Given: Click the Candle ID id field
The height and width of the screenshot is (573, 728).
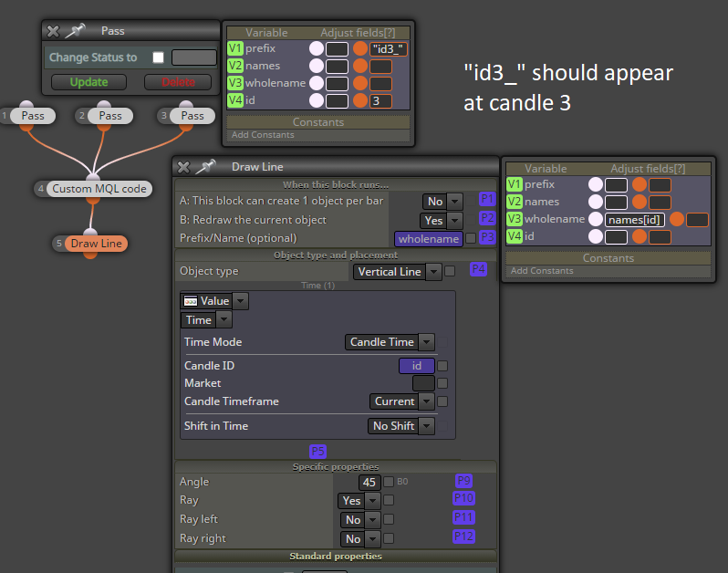Looking at the screenshot, I should [x=417, y=366].
